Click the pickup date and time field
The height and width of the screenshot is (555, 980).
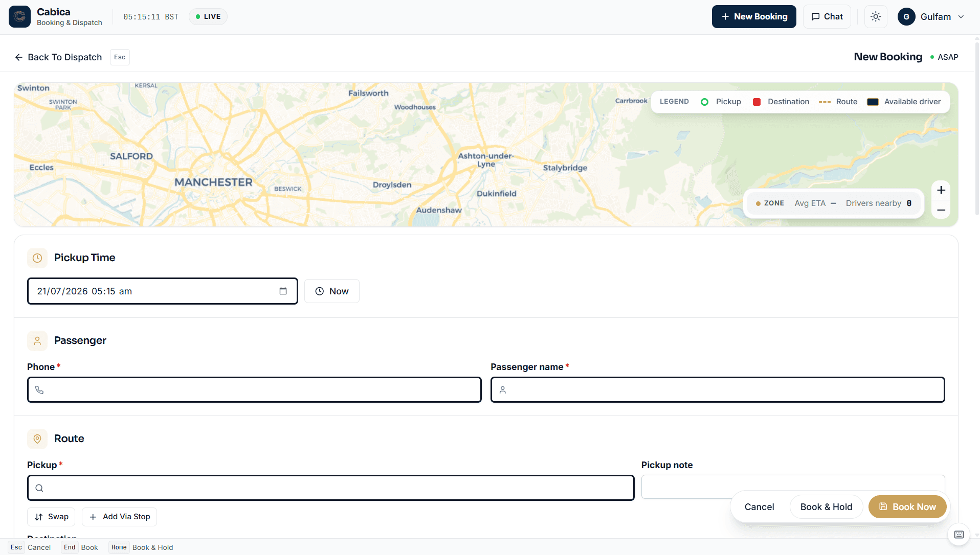click(x=163, y=291)
